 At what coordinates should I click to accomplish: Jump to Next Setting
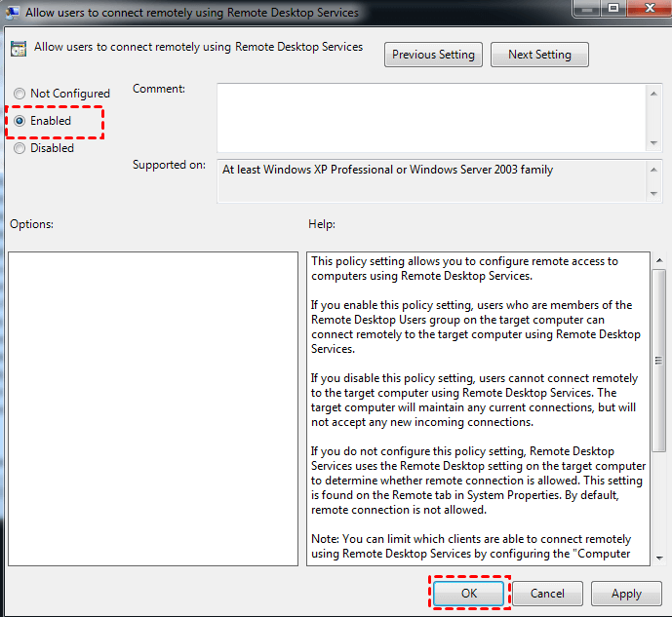(x=539, y=55)
